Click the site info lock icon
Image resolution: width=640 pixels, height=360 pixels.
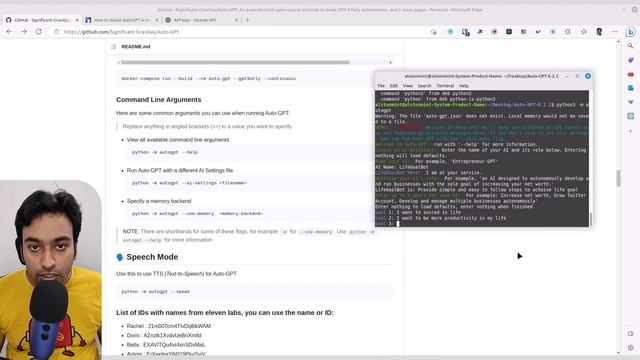click(57, 32)
